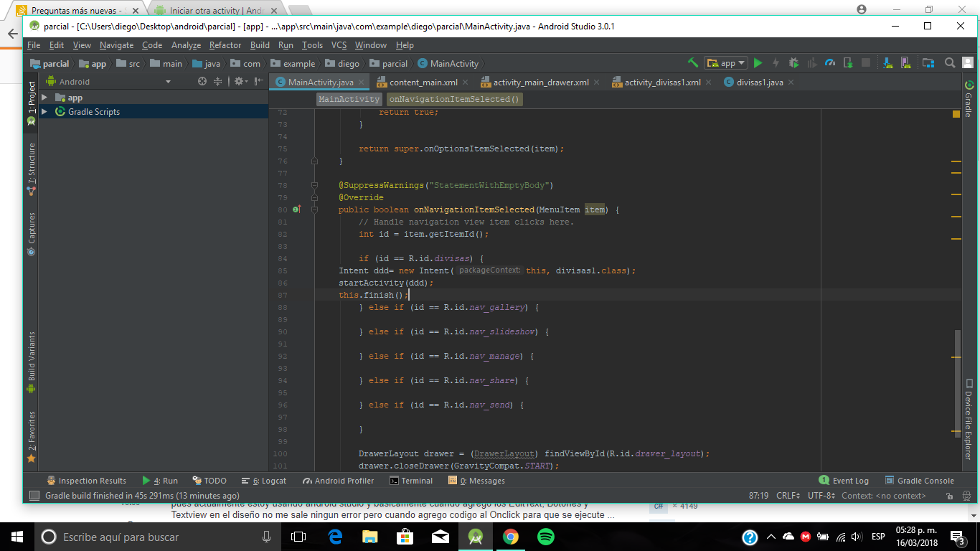This screenshot has height=551, width=980.
Task: Open AVD Manager icon
Action: point(905,63)
